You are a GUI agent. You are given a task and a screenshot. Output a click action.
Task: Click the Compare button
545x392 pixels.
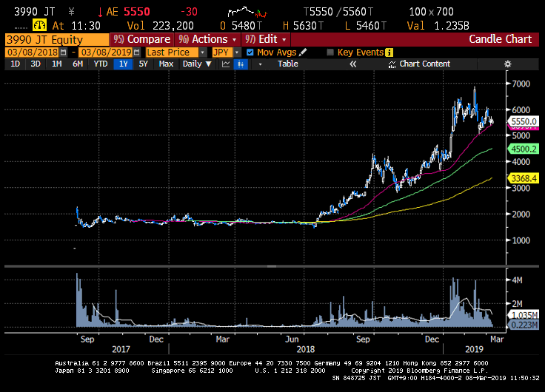coord(141,39)
